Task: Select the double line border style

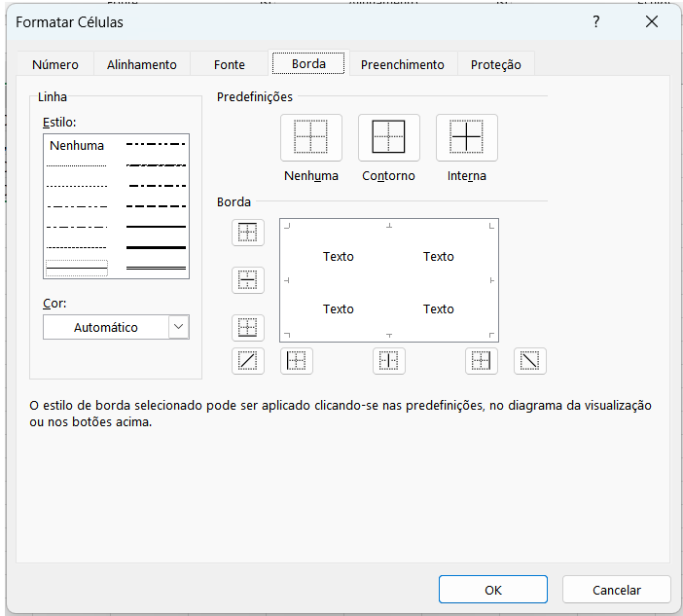Action: coord(156,267)
